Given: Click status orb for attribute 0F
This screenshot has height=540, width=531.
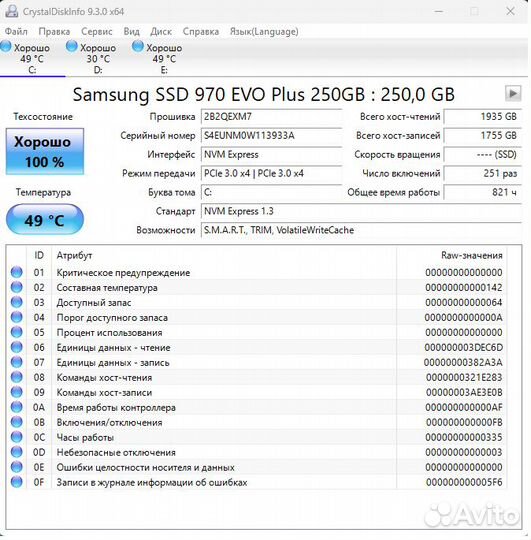Looking at the screenshot, I should point(16,482).
